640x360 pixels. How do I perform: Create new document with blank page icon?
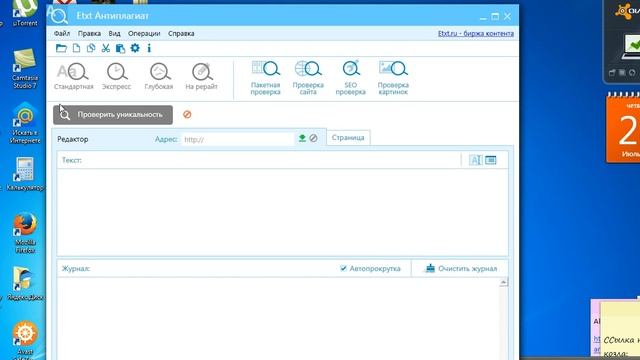coord(76,48)
